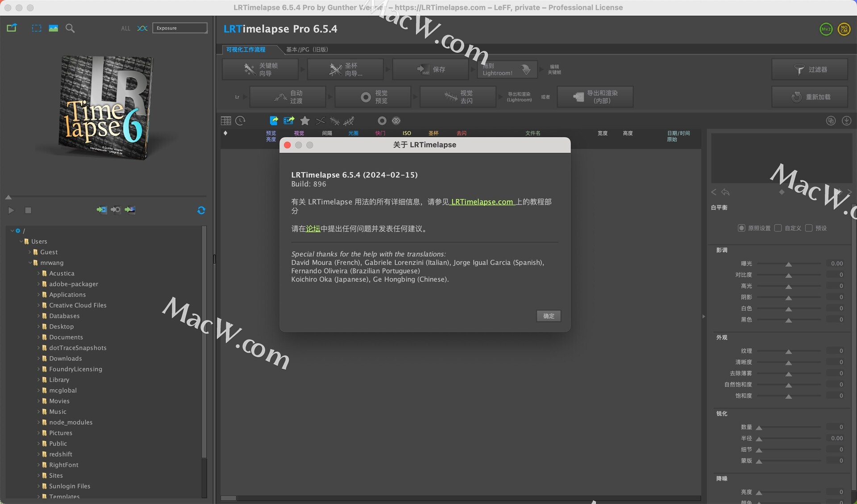Viewport: 857px width, 504px height.
Task: Click the 曝光 exposure slider handle
Action: (x=789, y=264)
